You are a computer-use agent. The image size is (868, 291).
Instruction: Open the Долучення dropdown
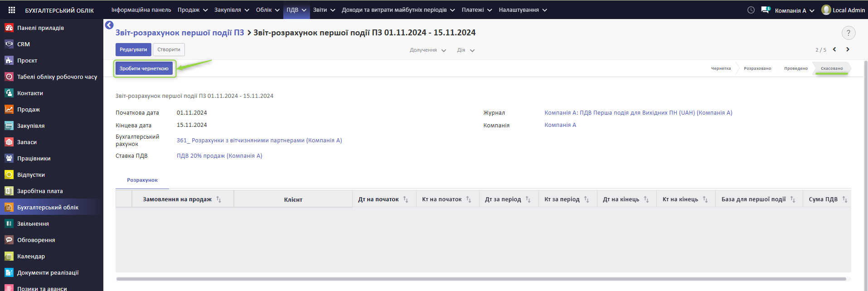click(428, 50)
